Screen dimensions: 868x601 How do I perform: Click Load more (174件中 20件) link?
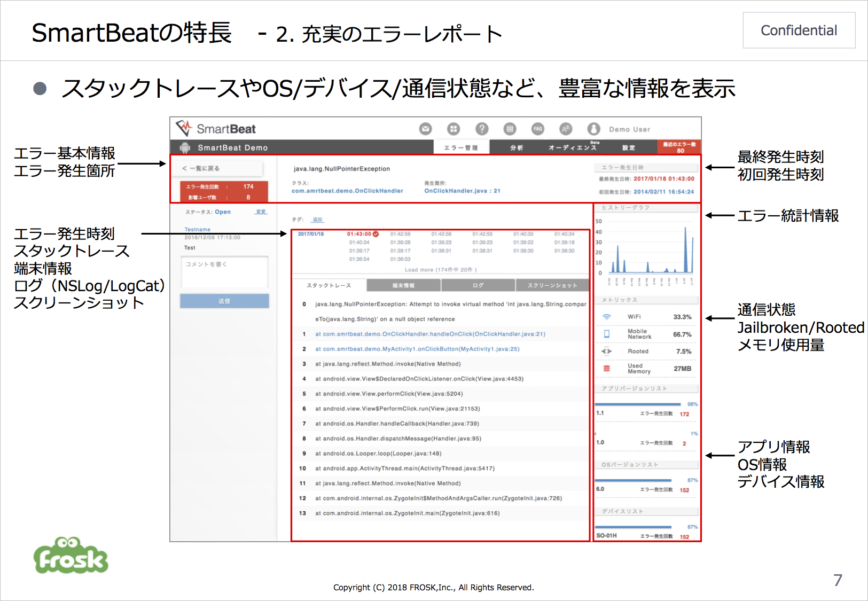tap(441, 270)
